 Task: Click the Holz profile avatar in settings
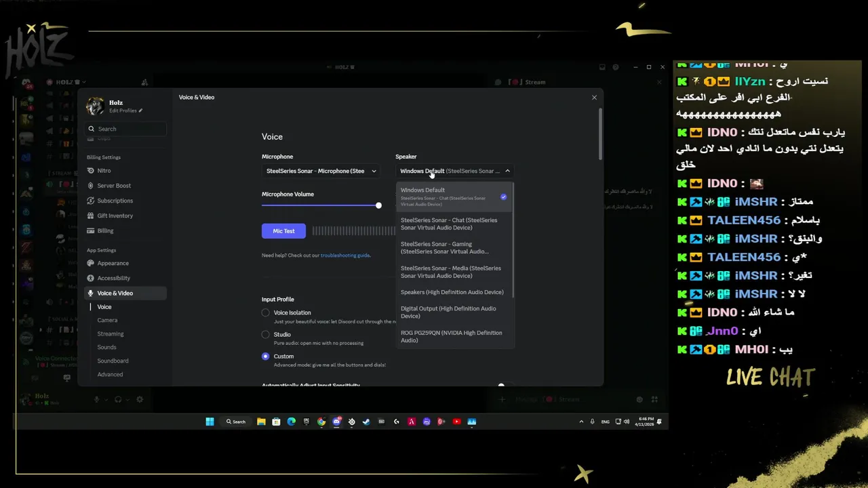[x=95, y=106]
